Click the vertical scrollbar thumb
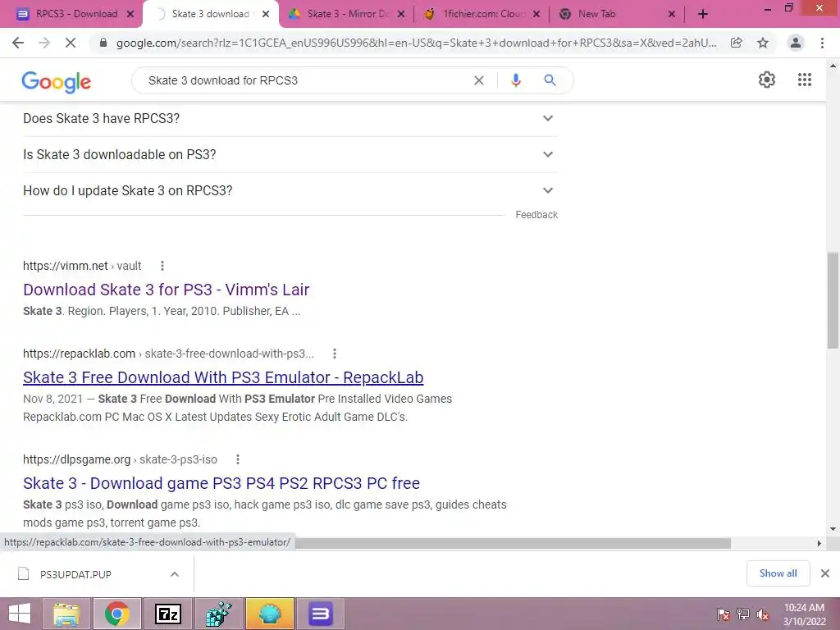Screen dimensions: 840x630 833,300
